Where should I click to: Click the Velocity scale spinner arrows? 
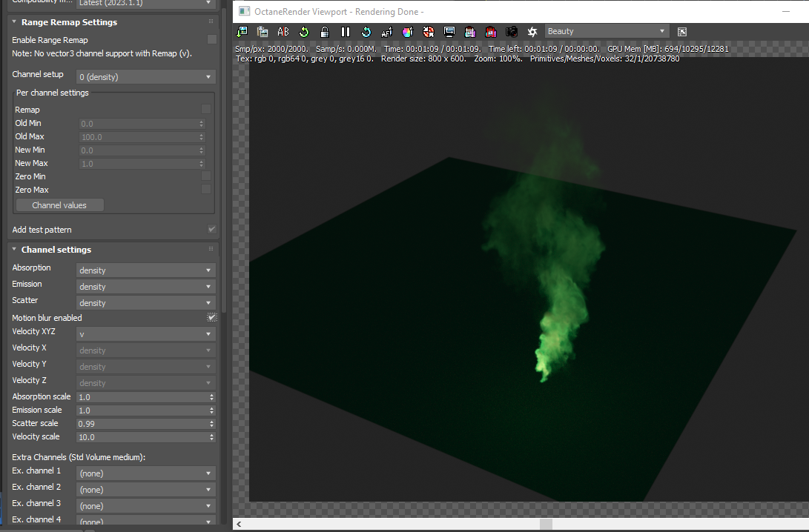[211, 437]
